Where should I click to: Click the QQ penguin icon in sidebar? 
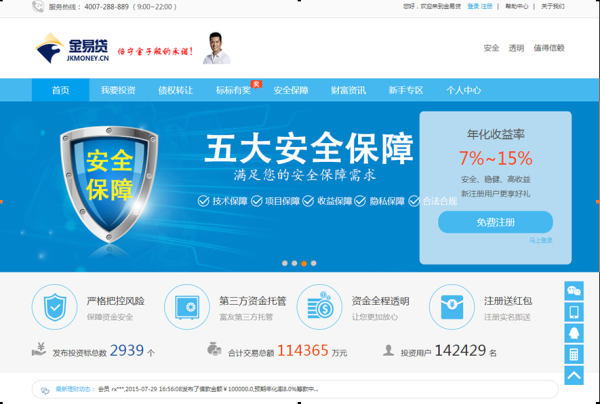(x=574, y=312)
